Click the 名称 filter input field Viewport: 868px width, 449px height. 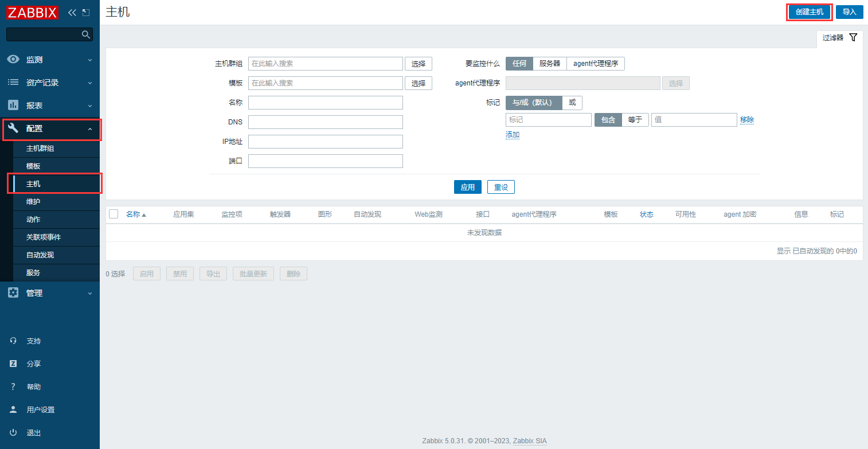click(325, 103)
